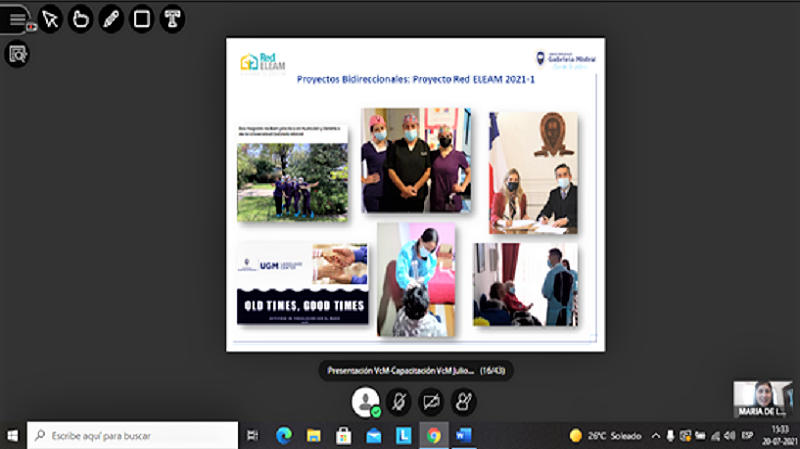Open the blue L app on taskbar

[404, 436]
